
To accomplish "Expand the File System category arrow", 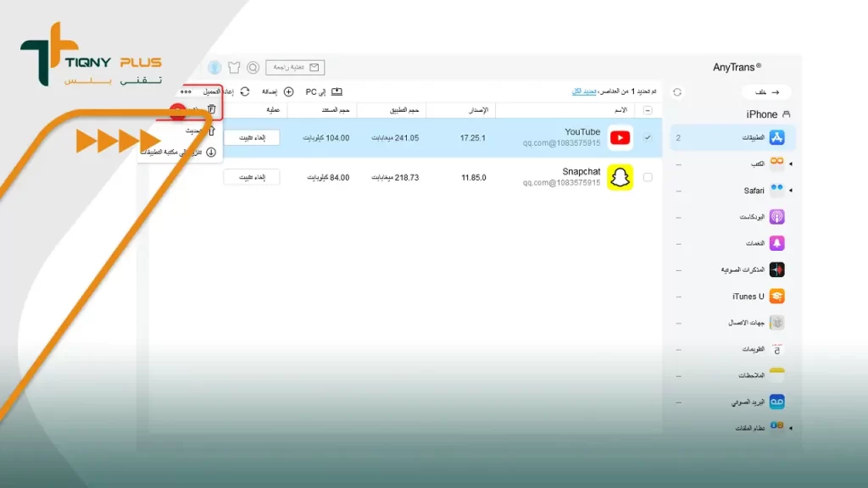I will (791, 428).
